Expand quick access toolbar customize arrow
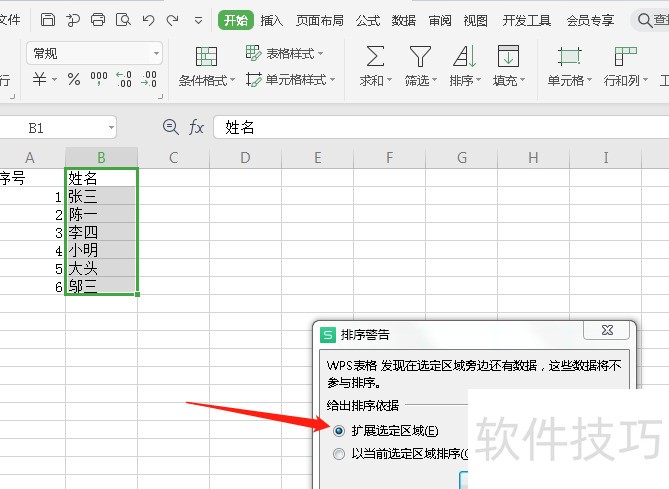The image size is (669, 489). 198,20
